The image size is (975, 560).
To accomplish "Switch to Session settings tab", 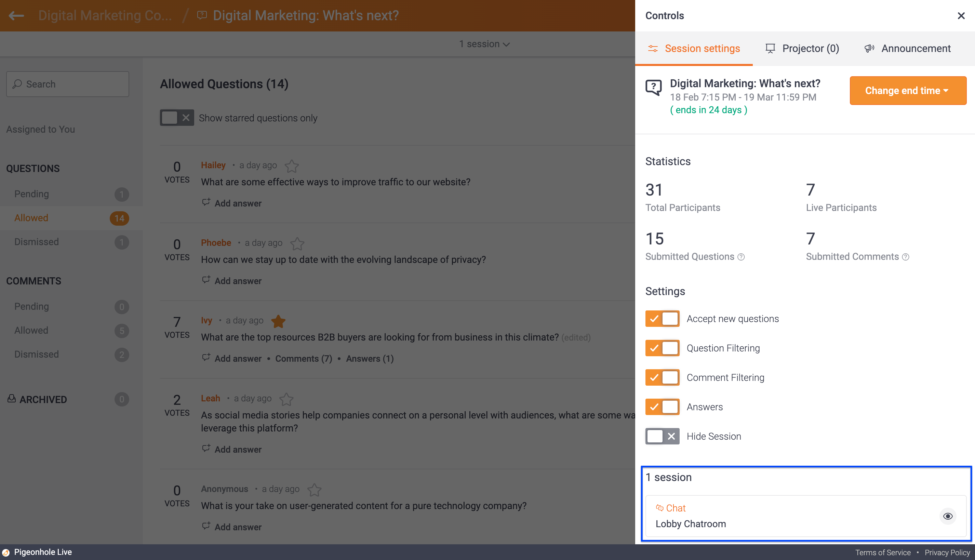I will (694, 49).
